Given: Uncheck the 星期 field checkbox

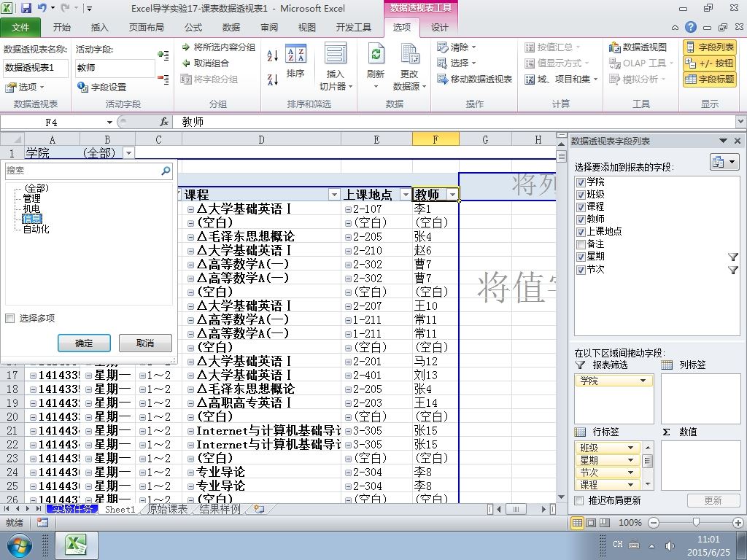Looking at the screenshot, I should click(x=581, y=257).
